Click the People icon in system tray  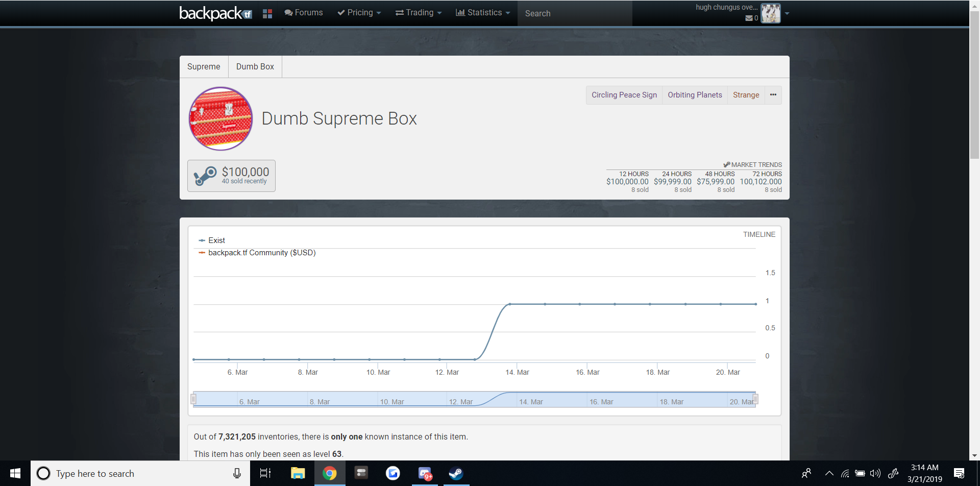click(x=806, y=473)
